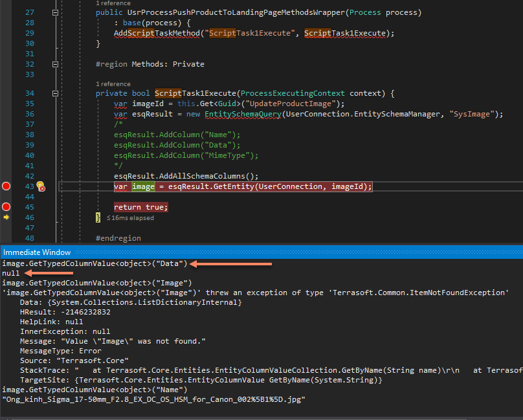Click the ListDictionaryInternal Data line

tap(131, 303)
